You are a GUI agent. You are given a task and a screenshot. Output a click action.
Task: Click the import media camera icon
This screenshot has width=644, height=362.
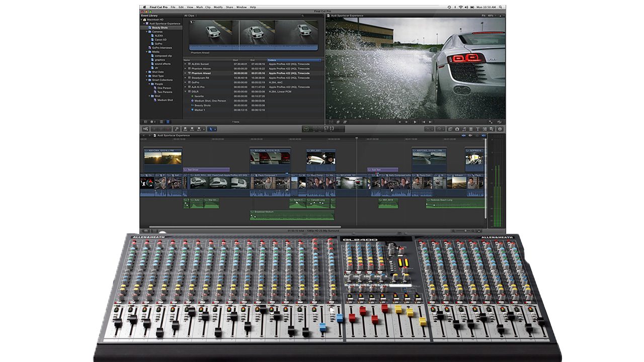145,129
